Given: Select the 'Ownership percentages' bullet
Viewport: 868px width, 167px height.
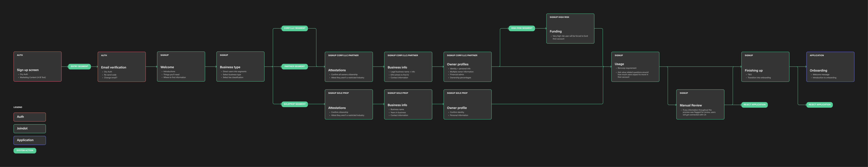Looking at the screenshot, I should click(x=460, y=78).
